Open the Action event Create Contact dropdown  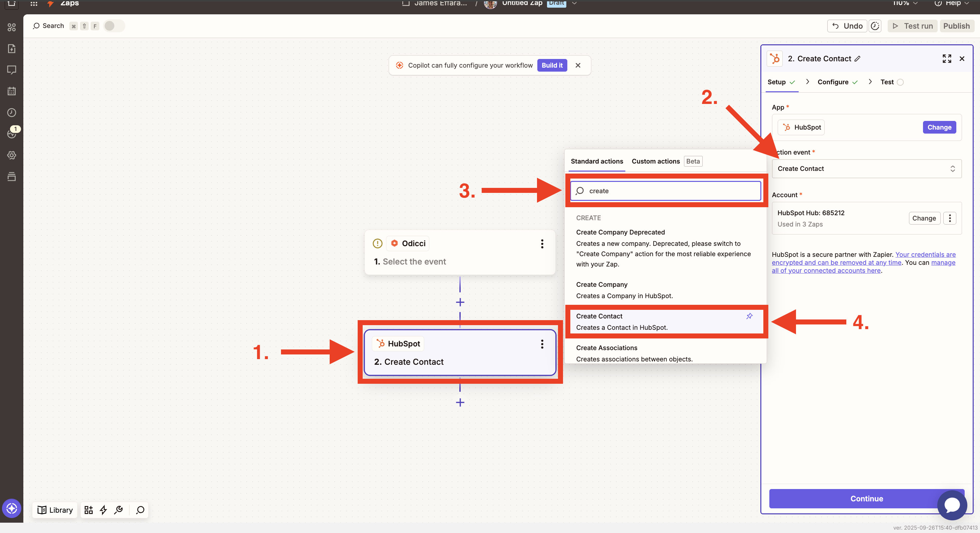[x=866, y=169]
